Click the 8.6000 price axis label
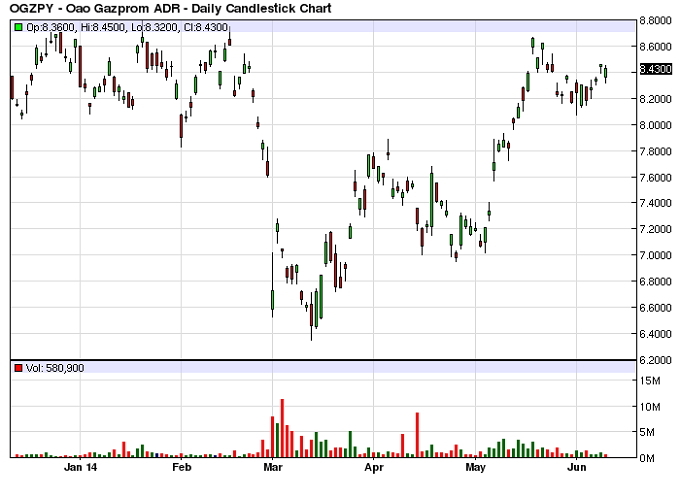 655,46
